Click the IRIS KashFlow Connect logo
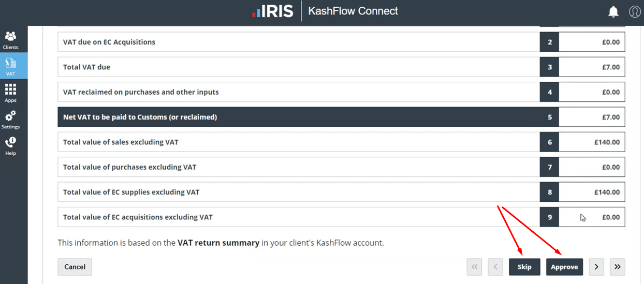This screenshot has height=284, width=644. [x=325, y=11]
